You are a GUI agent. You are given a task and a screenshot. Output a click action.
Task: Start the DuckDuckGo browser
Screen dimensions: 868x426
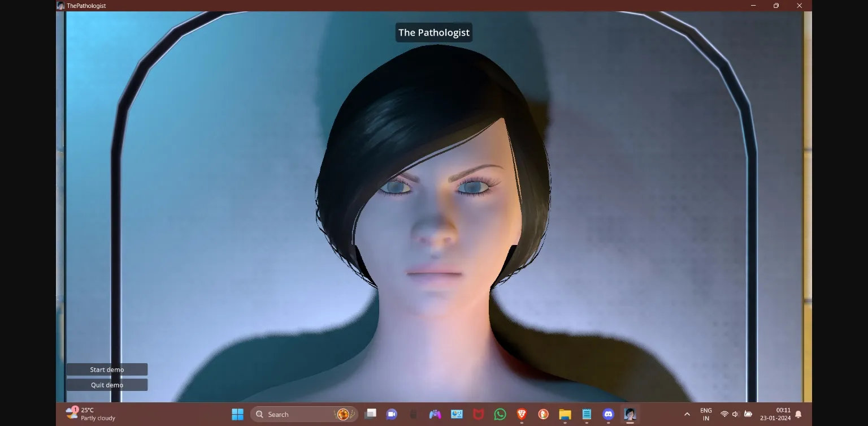(543, 414)
